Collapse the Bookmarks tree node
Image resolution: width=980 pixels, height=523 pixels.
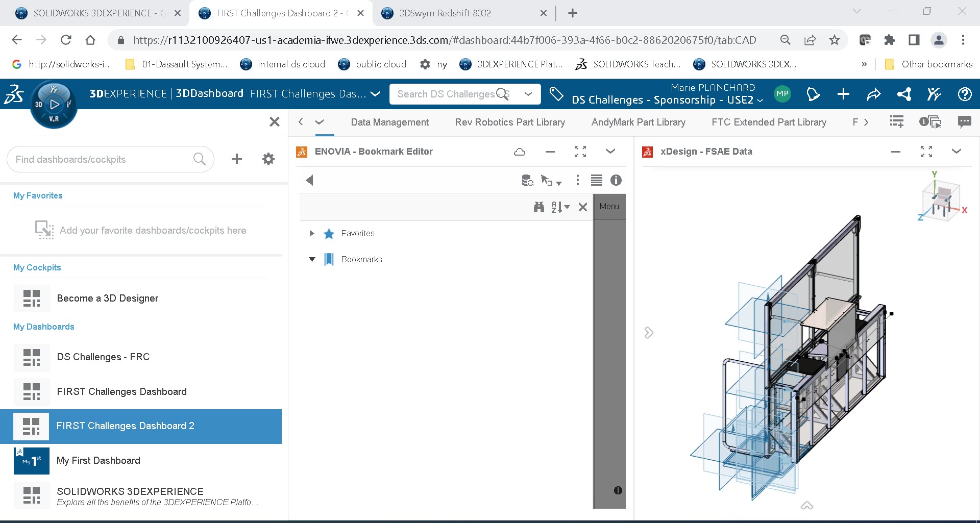[x=312, y=259]
